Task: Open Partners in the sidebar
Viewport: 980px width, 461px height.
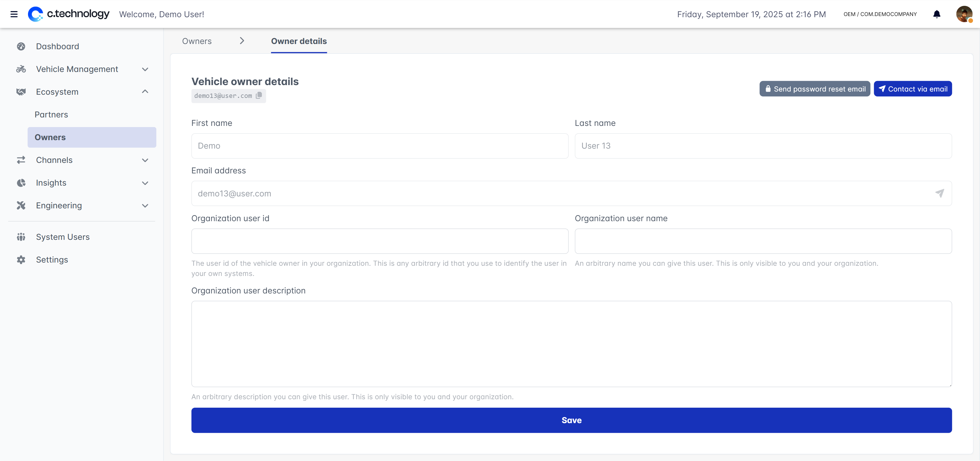Action: point(51,115)
